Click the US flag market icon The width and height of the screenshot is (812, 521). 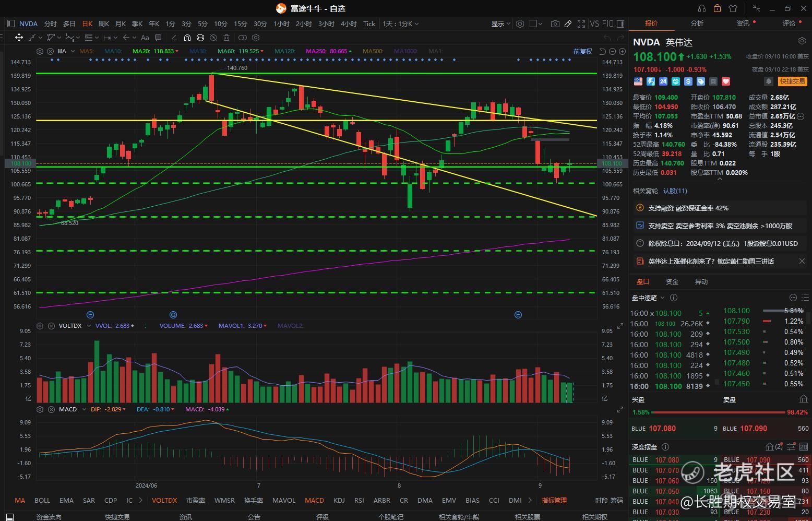click(x=638, y=81)
